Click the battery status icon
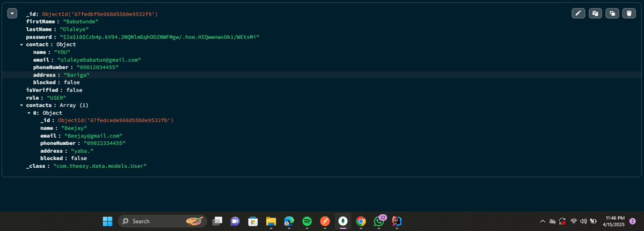This screenshot has width=644, height=231. click(x=594, y=221)
